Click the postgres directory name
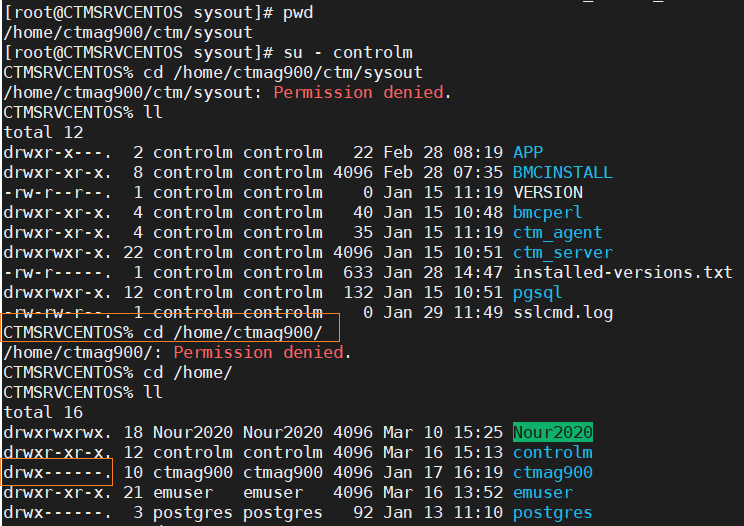Screen dimensions: 744x526 coord(553,513)
